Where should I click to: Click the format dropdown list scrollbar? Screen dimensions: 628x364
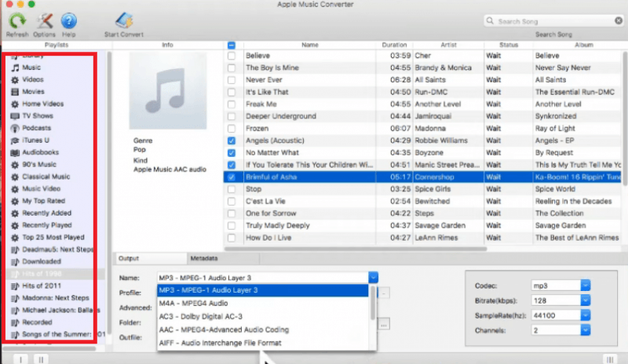(x=373, y=304)
